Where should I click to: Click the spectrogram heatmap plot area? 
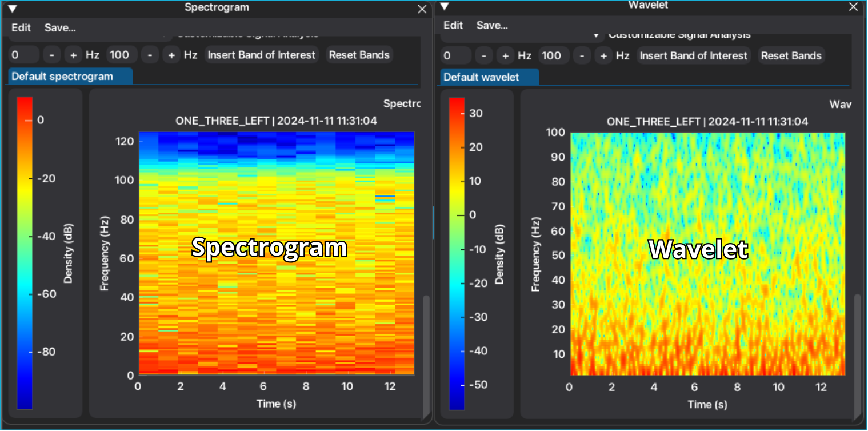276,253
